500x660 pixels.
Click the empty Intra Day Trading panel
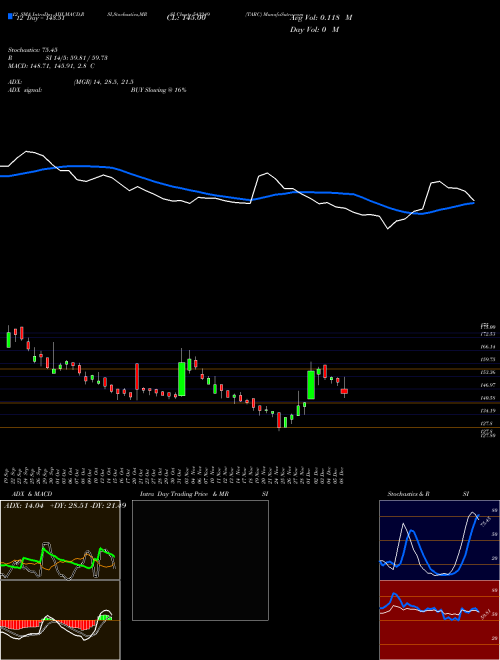[x=200, y=560]
